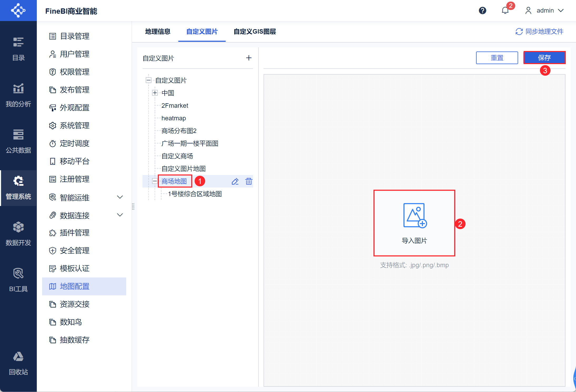576x392 pixels.
Task: Expand the 数据连接 submenu chevron
Action: point(120,215)
